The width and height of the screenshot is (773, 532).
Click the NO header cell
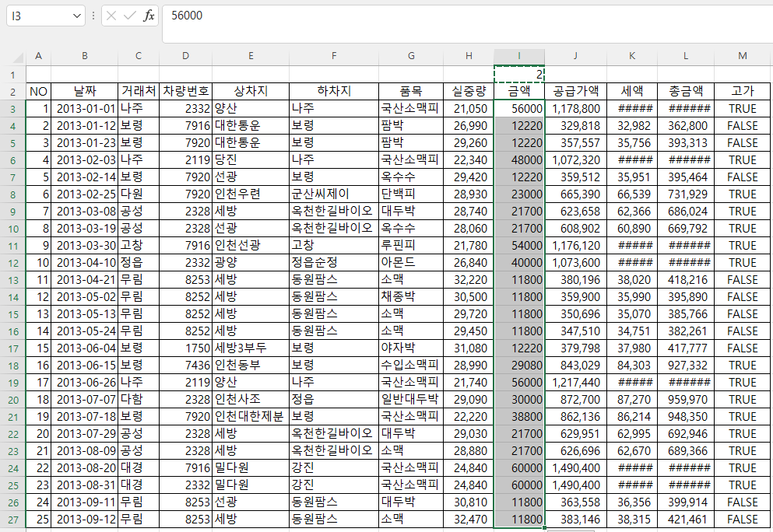38,91
